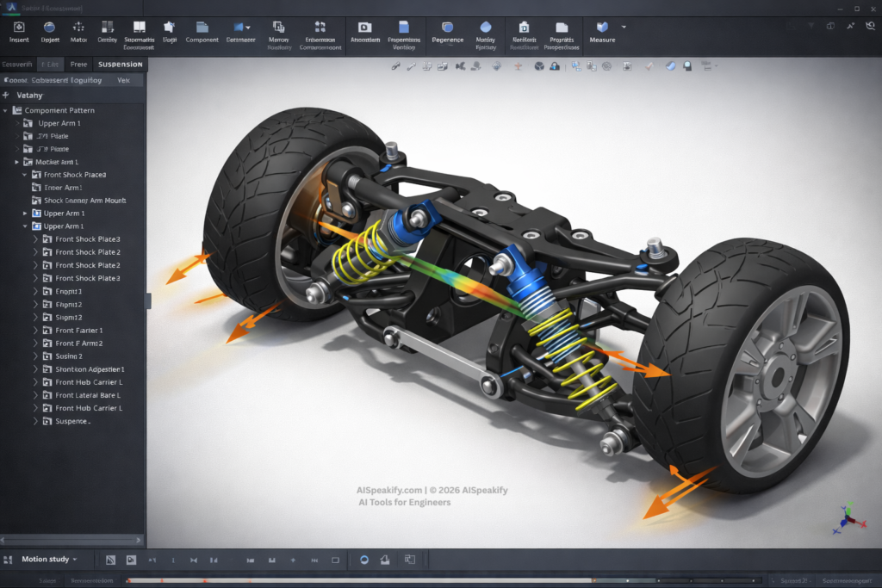Click the Insert tool icon
The width and height of the screenshot is (882, 588).
point(19,27)
